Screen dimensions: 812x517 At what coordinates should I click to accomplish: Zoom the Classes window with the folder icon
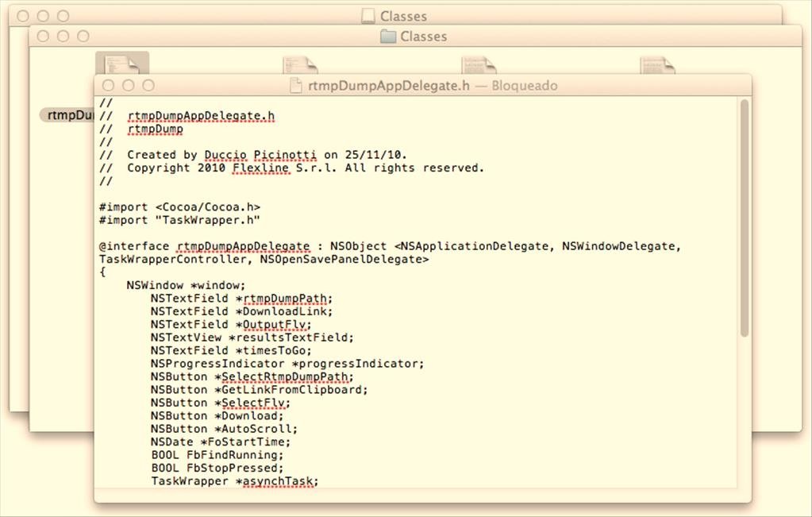point(83,37)
